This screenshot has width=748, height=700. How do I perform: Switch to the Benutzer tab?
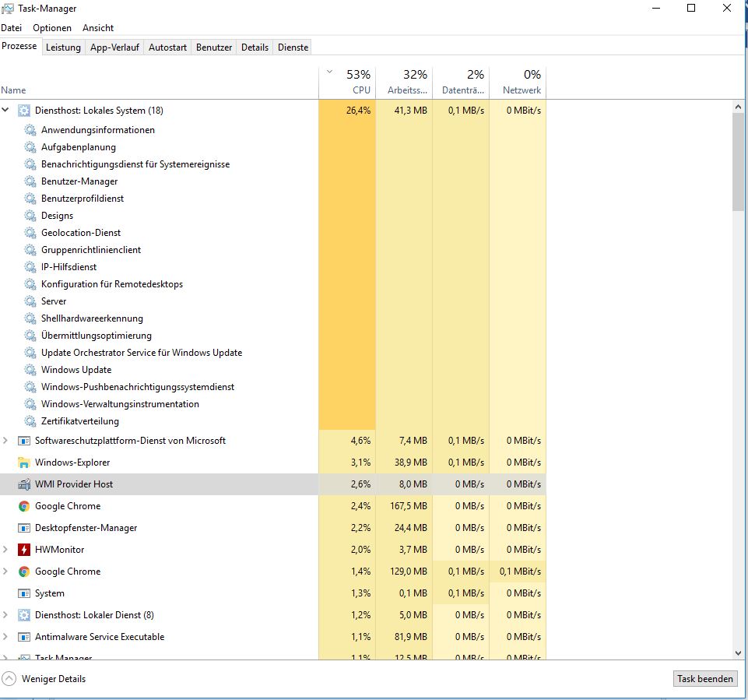tap(214, 47)
